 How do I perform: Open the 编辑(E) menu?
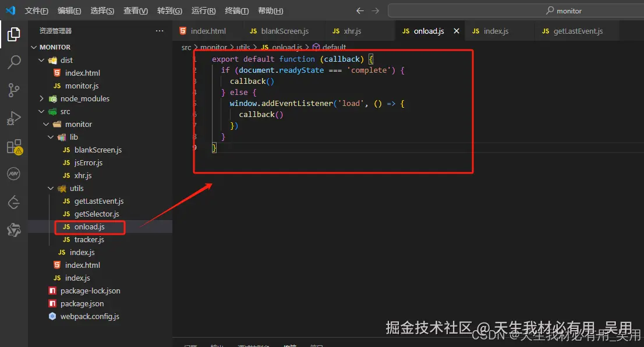(x=69, y=10)
